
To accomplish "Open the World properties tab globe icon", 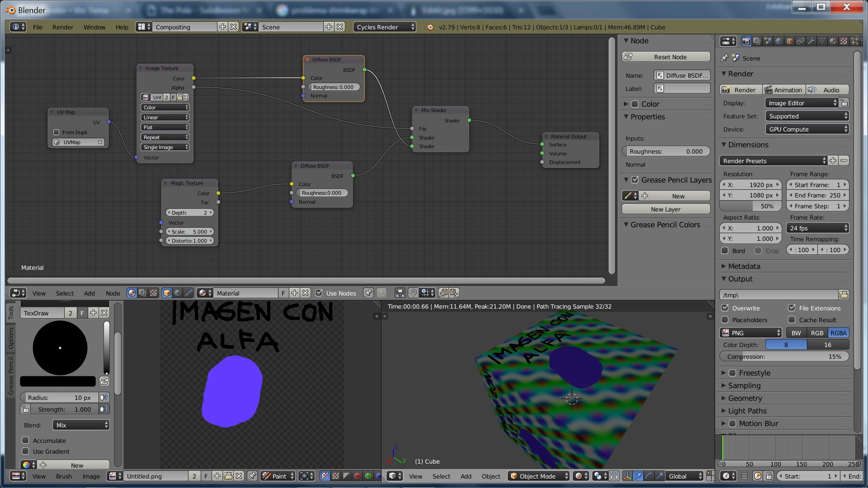I will [x=778, y=41].
